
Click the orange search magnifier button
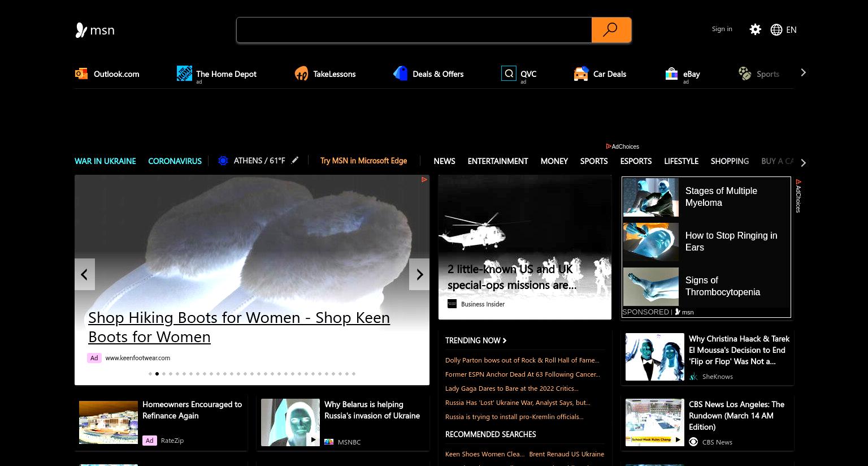point(611,30)
